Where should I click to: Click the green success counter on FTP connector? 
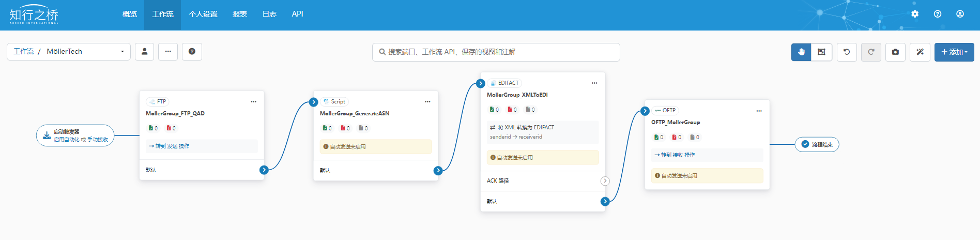tap(153, 128)
